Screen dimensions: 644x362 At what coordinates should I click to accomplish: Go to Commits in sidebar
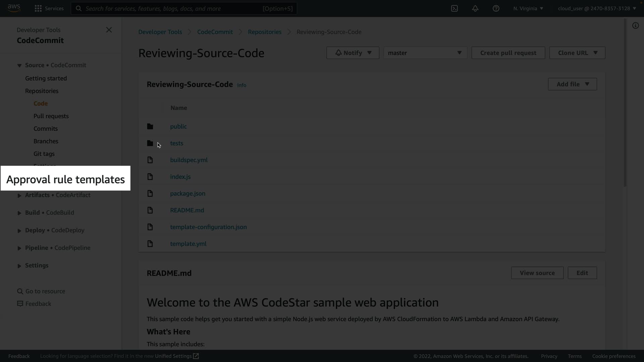46,129
